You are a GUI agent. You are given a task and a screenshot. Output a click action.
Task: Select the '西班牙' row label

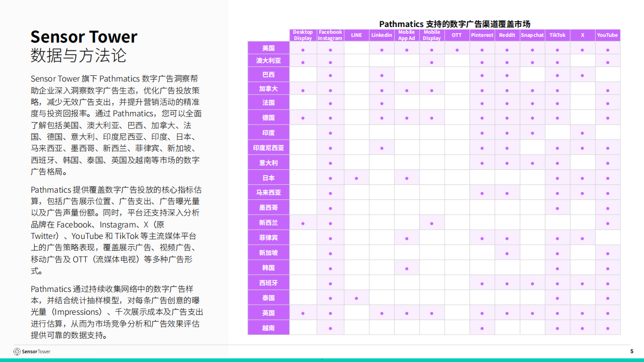(269, 283)
